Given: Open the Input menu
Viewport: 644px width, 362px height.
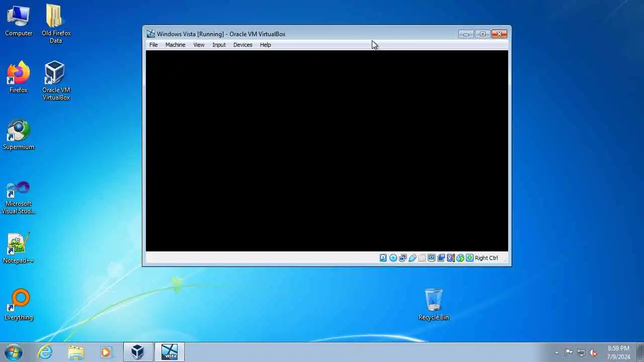Looking at the screenshot, I should coord(219,45).
